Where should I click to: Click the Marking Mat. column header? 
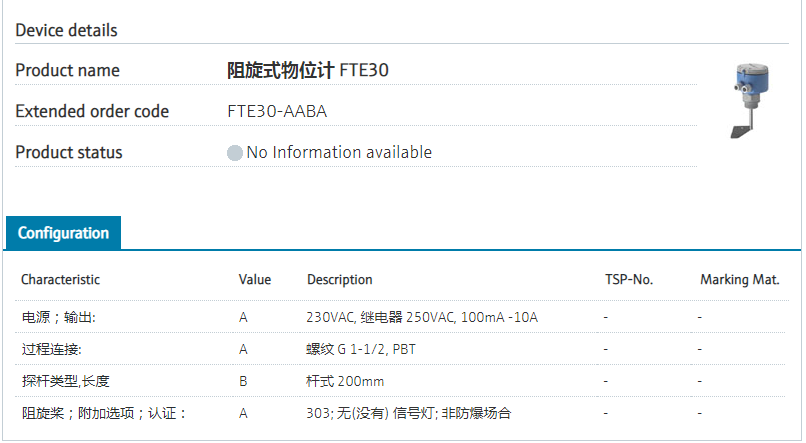(x=739, y=280)
